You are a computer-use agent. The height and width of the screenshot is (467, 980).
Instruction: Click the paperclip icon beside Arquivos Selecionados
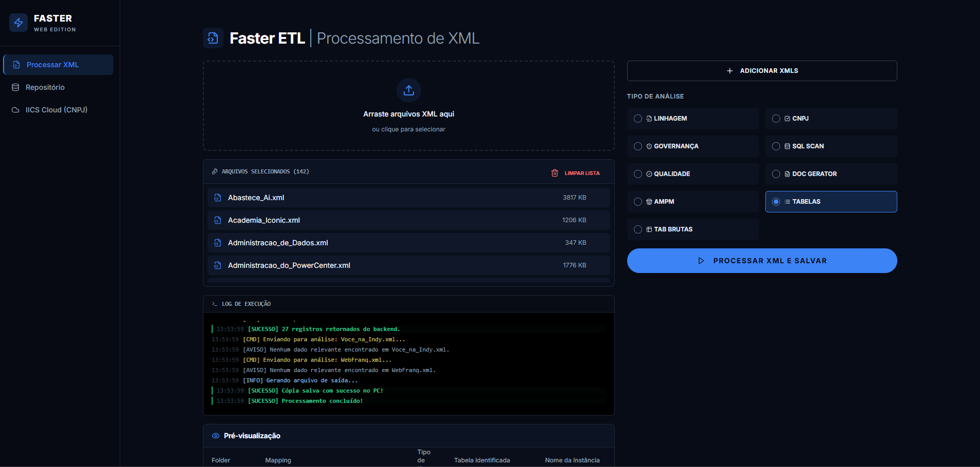214,171
